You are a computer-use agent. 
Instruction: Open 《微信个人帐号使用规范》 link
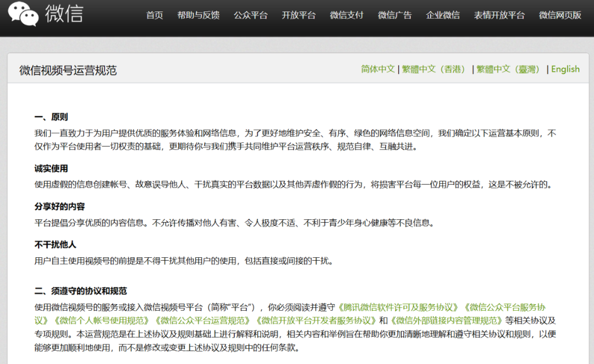(102, 321)
